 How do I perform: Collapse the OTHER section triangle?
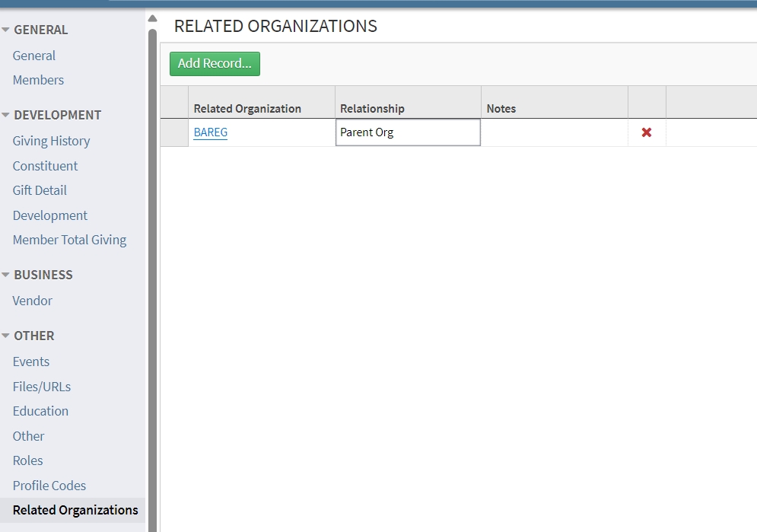coord(6,334)
